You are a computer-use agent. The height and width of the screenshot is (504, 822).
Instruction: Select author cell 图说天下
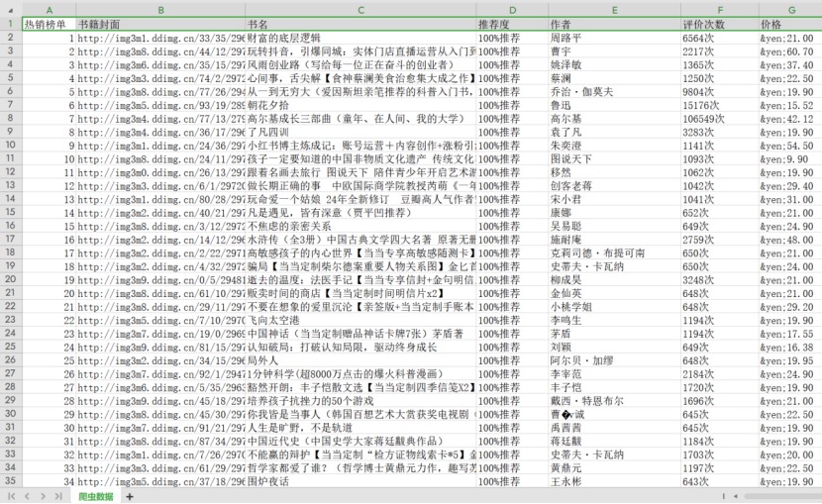[x=614, y=158]
